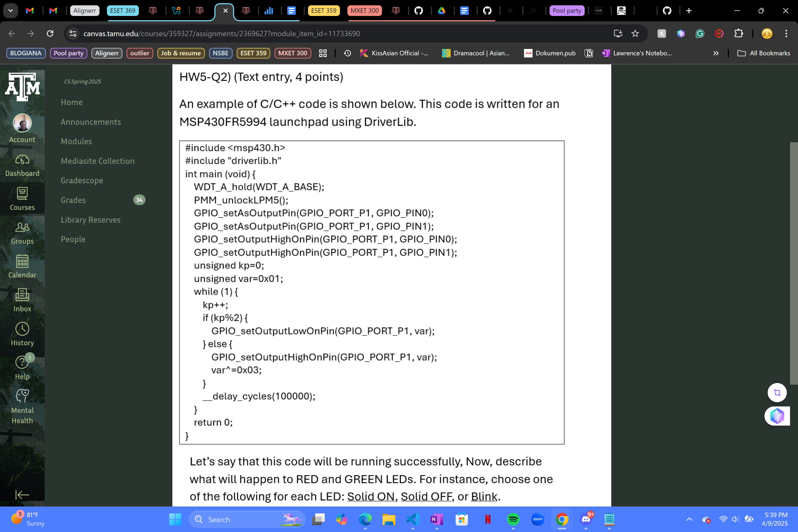
Task: Open the Grammarly browser extension
Action: point(700,33)
